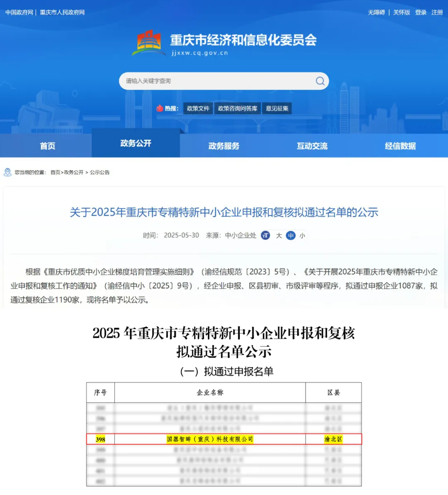This screenshot has width=448, height=495.
Task: Click the site title 重庆市经济和信息化委员会
Action: tap(243, 40)
